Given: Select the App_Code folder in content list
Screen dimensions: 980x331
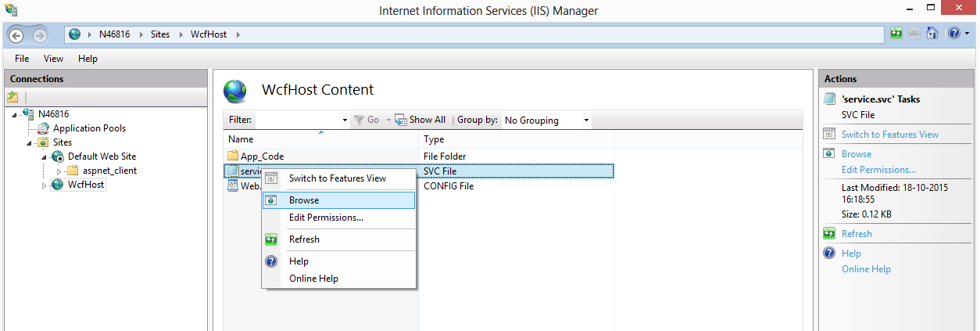Looking at the screenshot, I should pos(262,157).
